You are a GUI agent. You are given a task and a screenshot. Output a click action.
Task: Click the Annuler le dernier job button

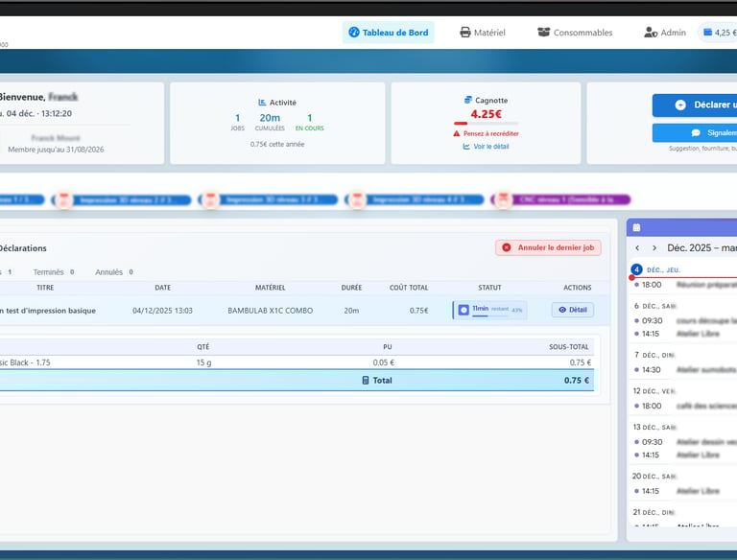tap(548, 247)
